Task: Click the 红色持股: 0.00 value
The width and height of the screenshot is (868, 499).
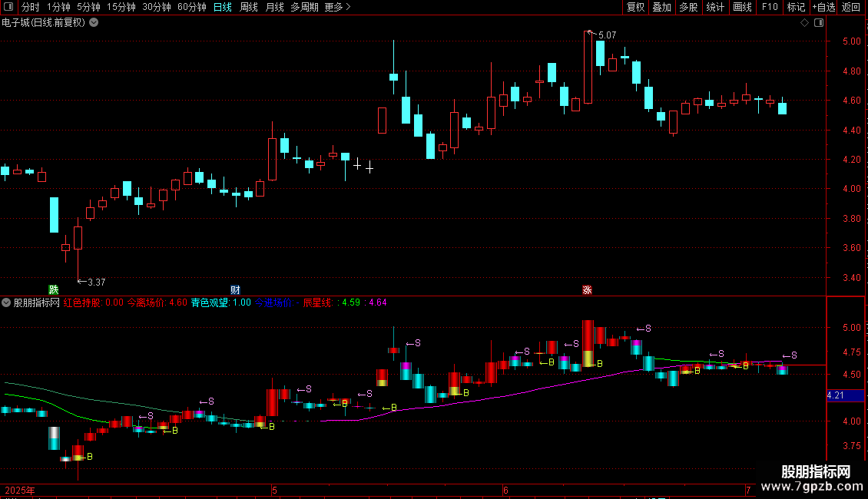Action: (x=94, y=302)
